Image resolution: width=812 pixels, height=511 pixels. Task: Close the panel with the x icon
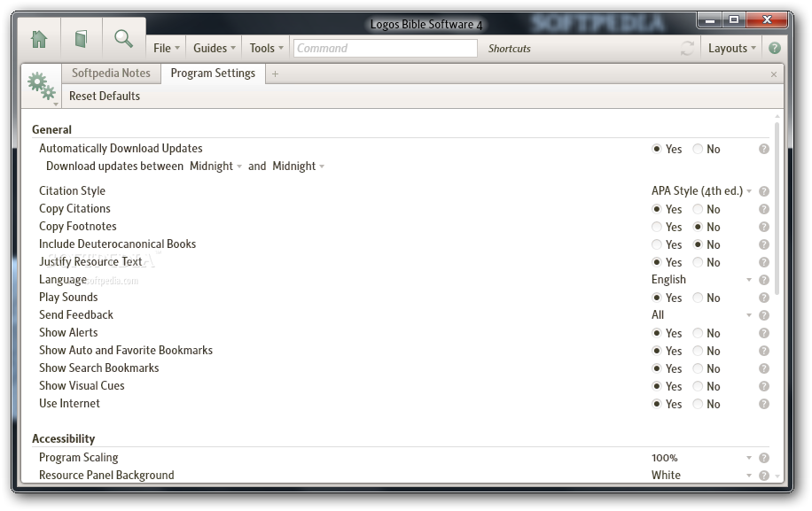[x=774, y=74]
